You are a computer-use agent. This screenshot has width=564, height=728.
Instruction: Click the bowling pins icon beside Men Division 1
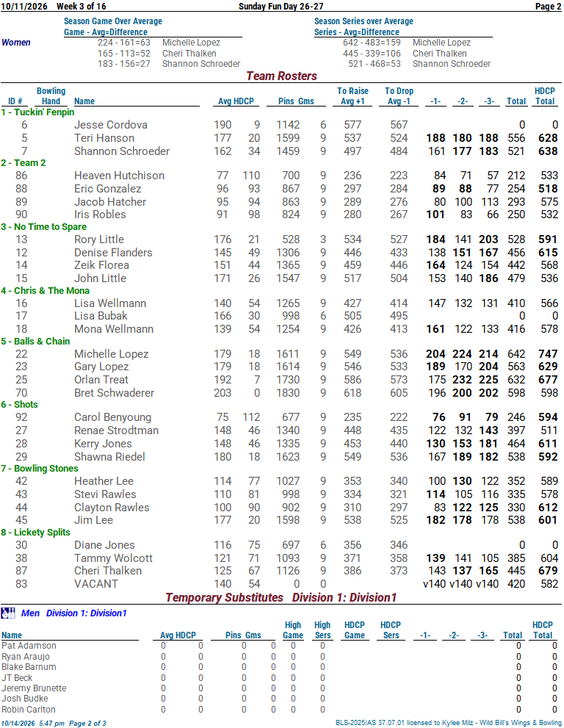pyautogui.click(x=8, y=613)
